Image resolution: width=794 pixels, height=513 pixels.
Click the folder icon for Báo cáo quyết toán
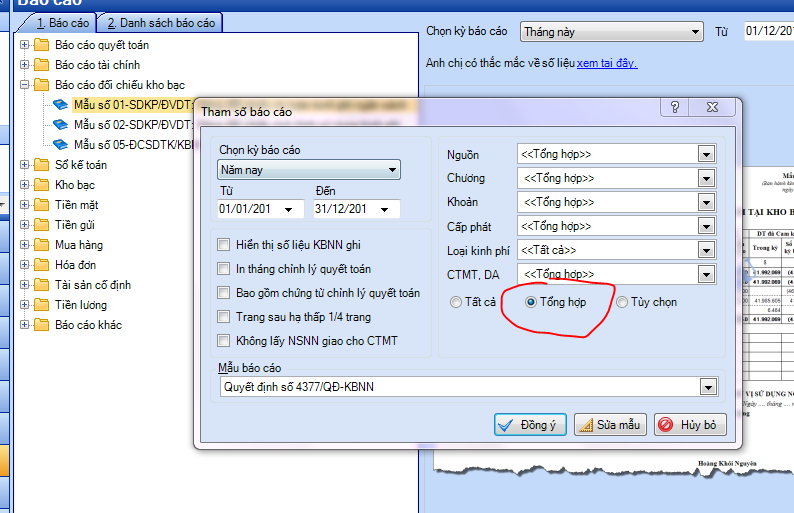(41, 45)
